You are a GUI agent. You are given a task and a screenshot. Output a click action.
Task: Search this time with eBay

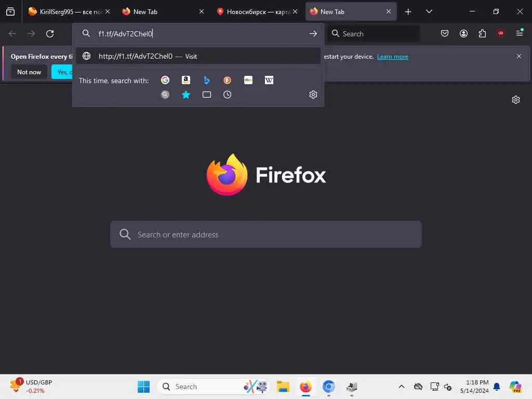pos(248,80)
